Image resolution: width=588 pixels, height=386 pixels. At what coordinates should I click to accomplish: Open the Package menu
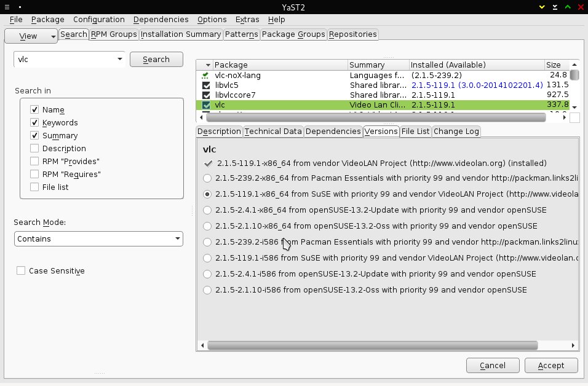pos(47,20)
